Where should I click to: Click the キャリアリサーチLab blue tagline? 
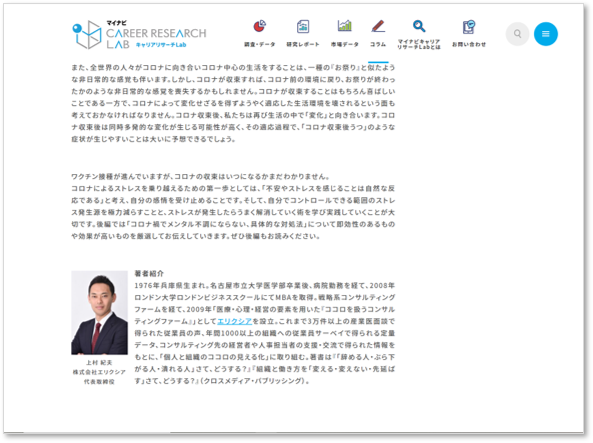click(161, 45)
